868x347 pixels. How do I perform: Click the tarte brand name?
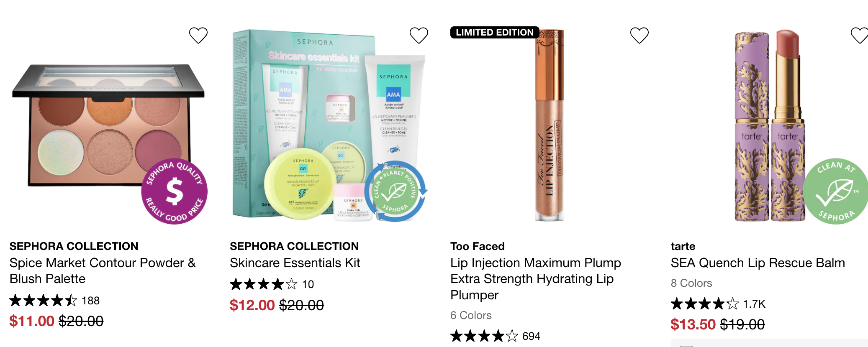tap(683, 246)
